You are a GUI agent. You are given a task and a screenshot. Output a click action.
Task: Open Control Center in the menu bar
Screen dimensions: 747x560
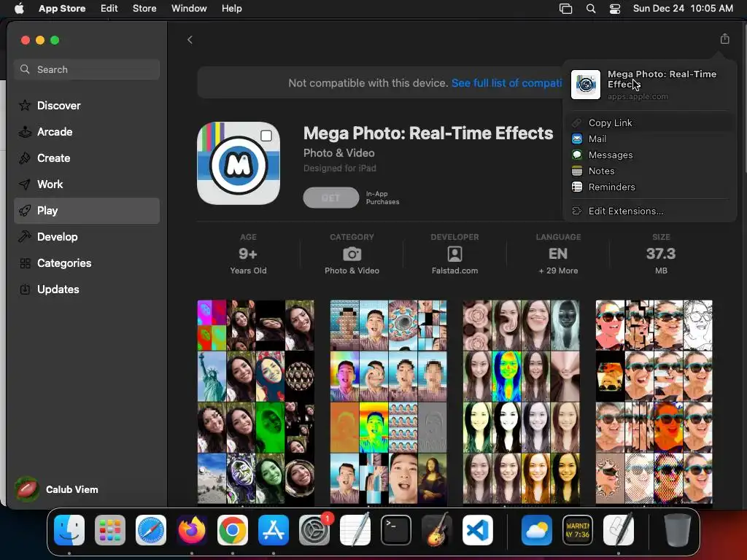click(615, 9)
